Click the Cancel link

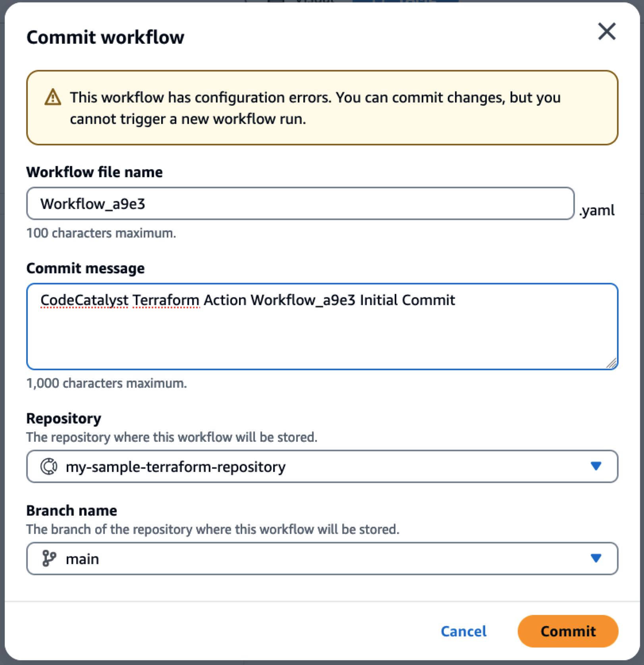[x=463, y=631]
